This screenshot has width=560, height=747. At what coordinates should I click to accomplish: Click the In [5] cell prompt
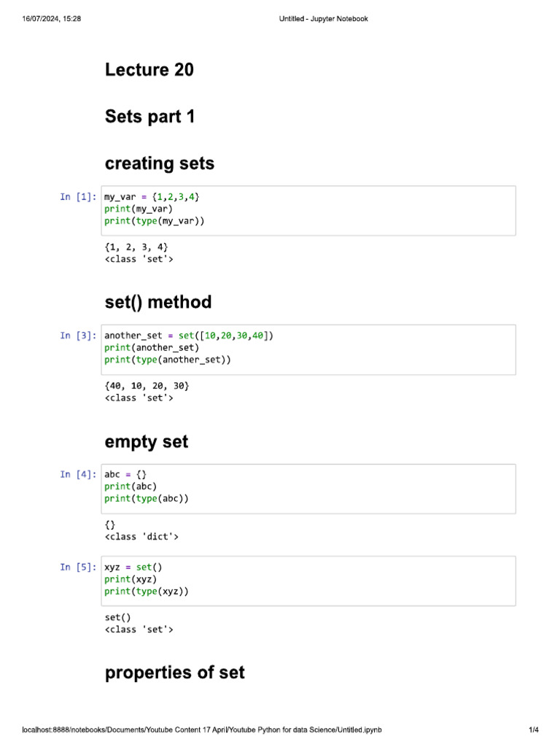[78, 567]
